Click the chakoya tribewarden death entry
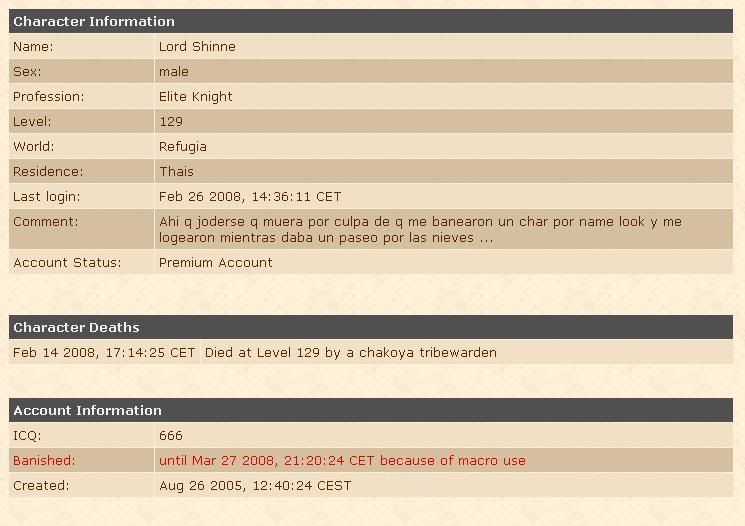Viewport: 745px width, 526px height. (351, 353)
